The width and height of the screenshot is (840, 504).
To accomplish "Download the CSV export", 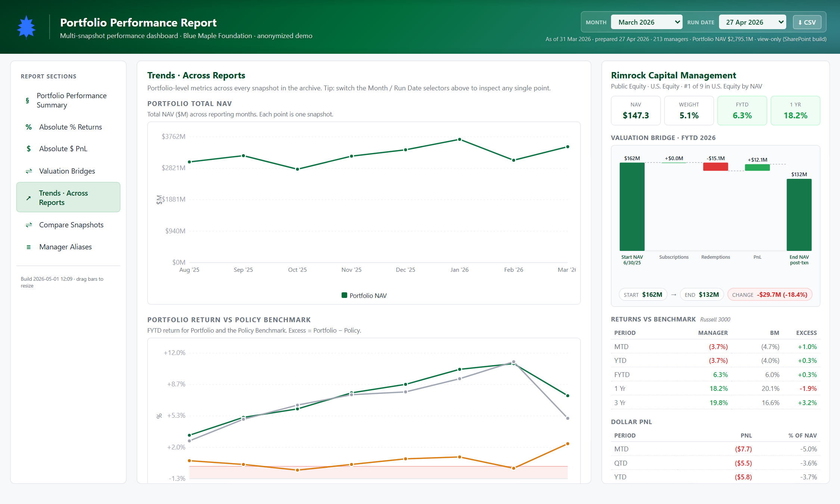I will pyautogui.click(x=807, y=22).
